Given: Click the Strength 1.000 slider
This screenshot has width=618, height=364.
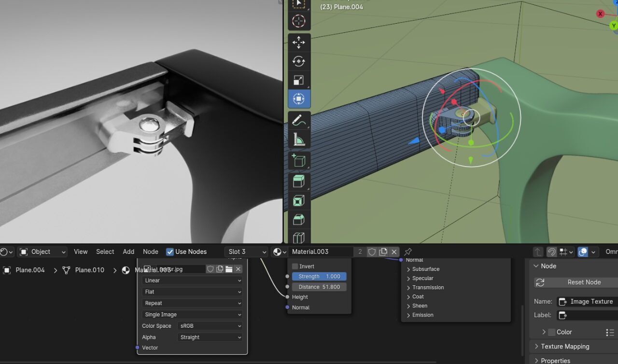Looking at the screenshot, I should [319, 277].
